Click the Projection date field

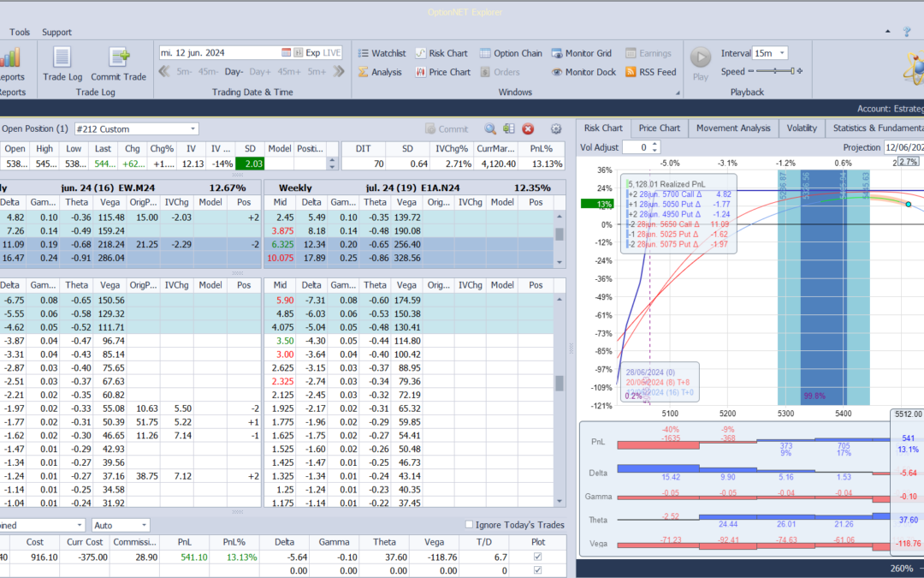point(904,147)
